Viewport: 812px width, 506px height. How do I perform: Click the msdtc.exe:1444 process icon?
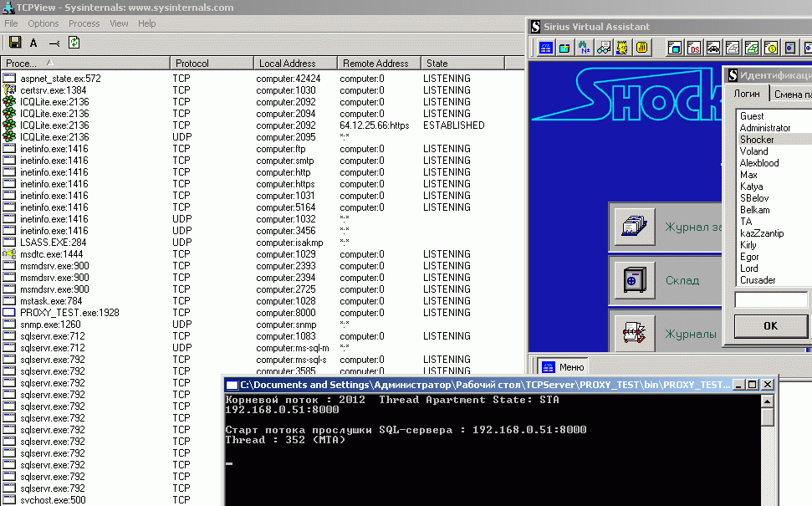click(9, 253)
